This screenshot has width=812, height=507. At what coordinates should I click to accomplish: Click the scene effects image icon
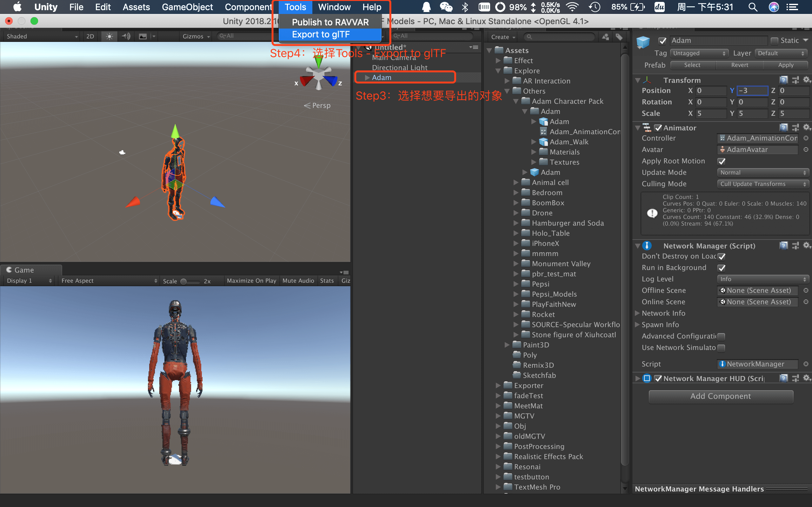[143, 36]
